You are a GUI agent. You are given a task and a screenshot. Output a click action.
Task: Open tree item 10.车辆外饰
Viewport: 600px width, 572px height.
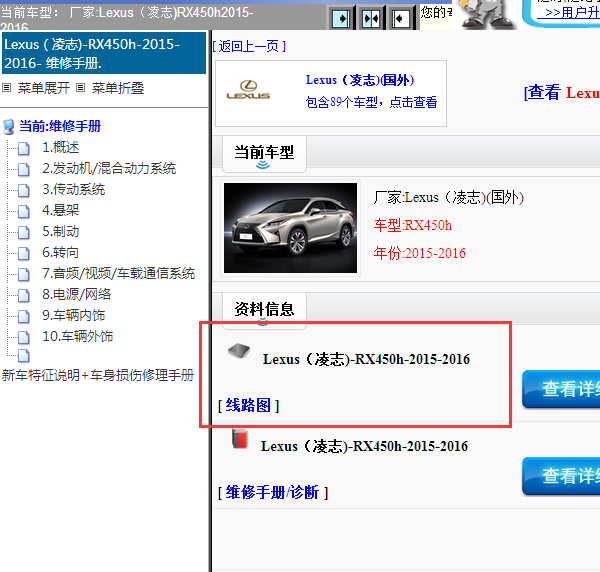click(x=78, y=336)
